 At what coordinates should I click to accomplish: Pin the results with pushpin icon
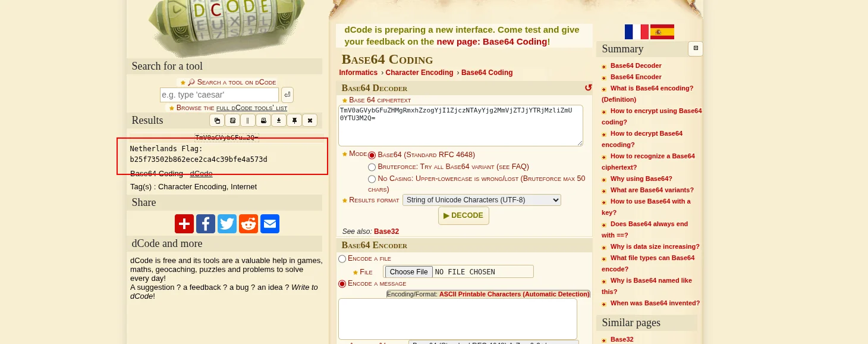tap(294, 120)
